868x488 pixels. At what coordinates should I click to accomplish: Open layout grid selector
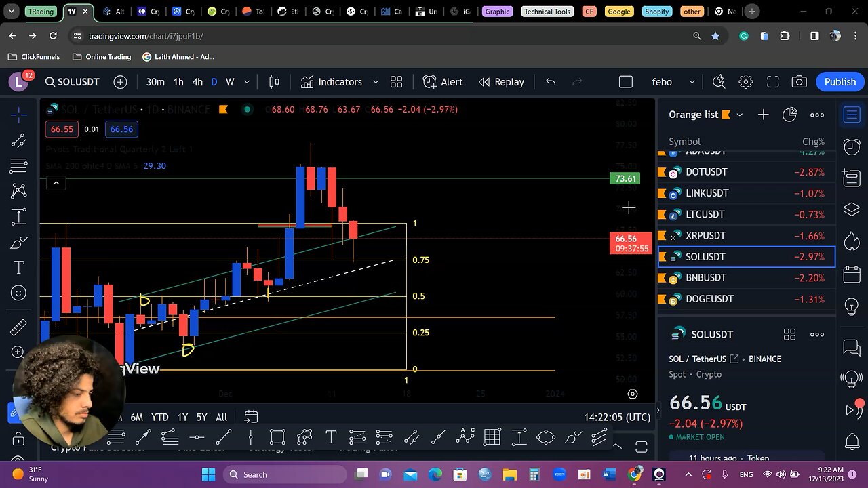pyautogui.click(x=626, y=82)
